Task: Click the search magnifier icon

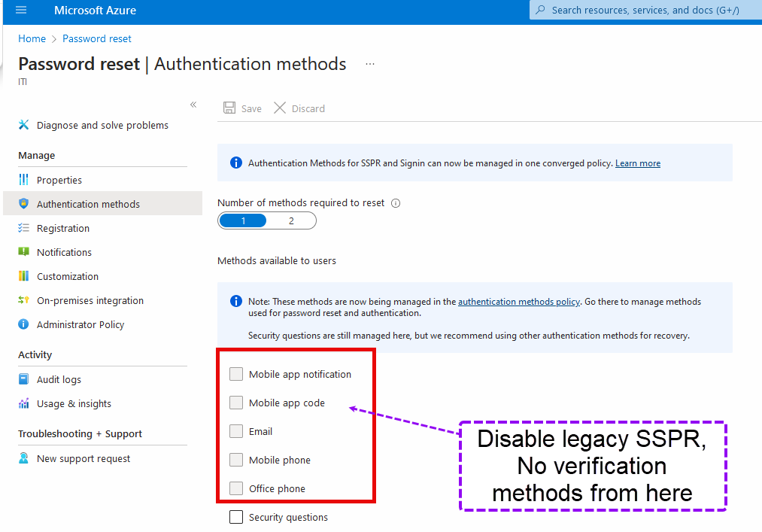Action: point(540,10)
